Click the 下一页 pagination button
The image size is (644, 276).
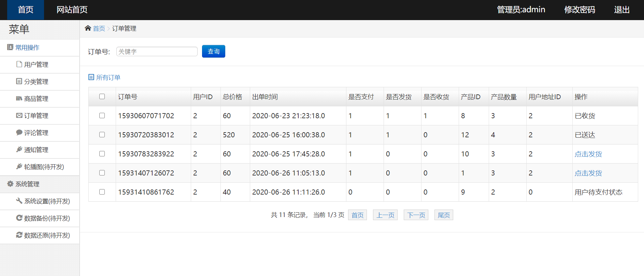click(x=416, y=215)
